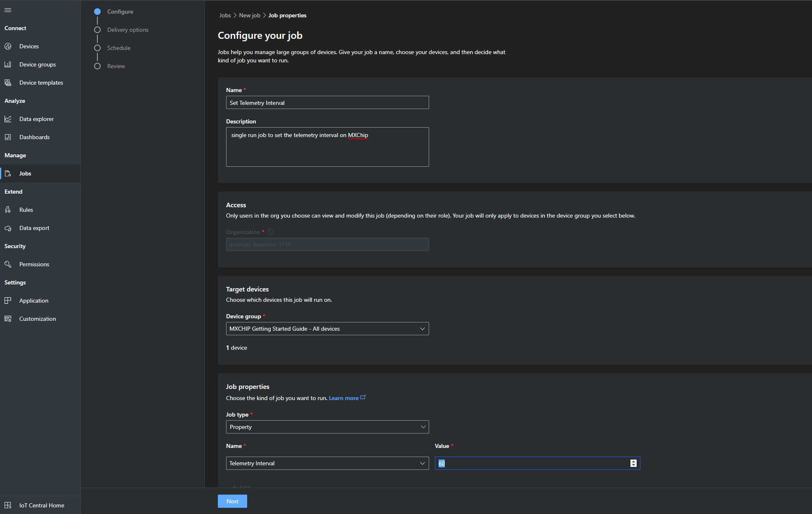
Task: Click the Rules icon in sidebar
Action: click(8, 210)
